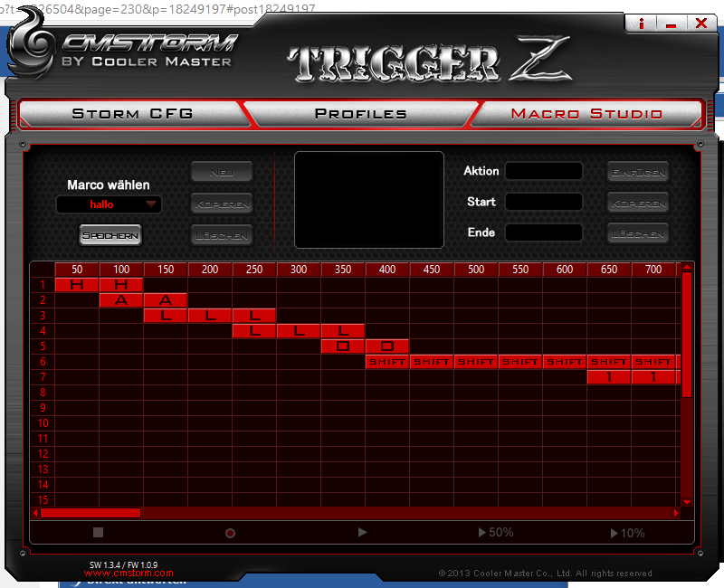724x588 pixels.
Task: Select the A key block at 150 ms
Action: (166, 300)
